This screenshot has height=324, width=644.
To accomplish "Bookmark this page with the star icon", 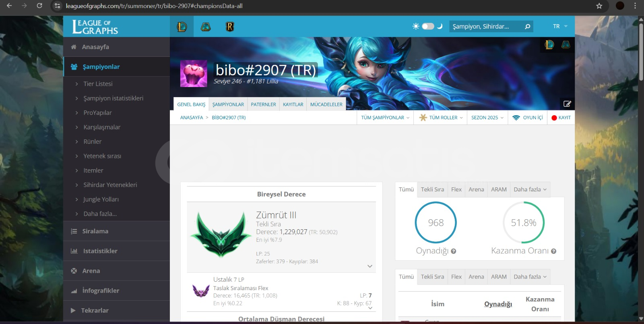I will pos(599,6).
